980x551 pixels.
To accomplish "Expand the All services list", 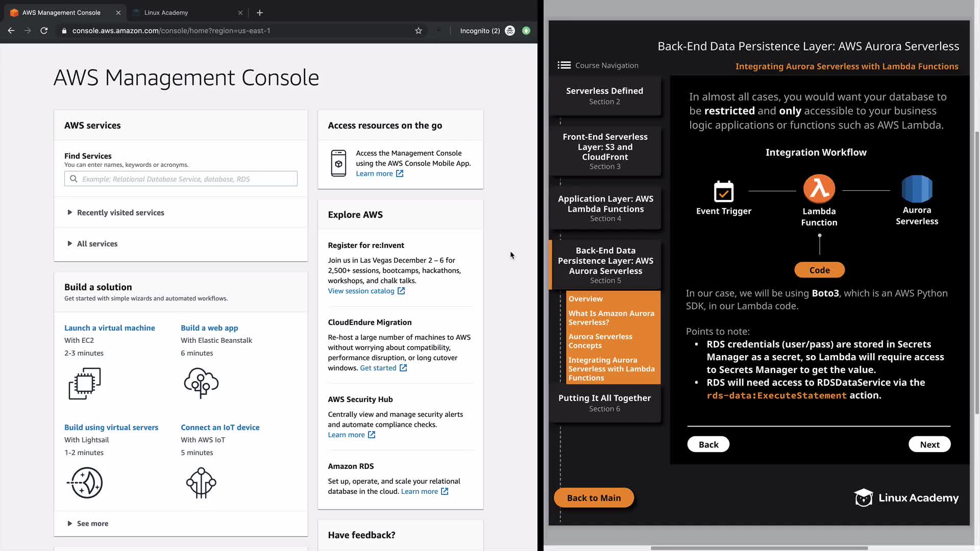I will click(97, 244).
